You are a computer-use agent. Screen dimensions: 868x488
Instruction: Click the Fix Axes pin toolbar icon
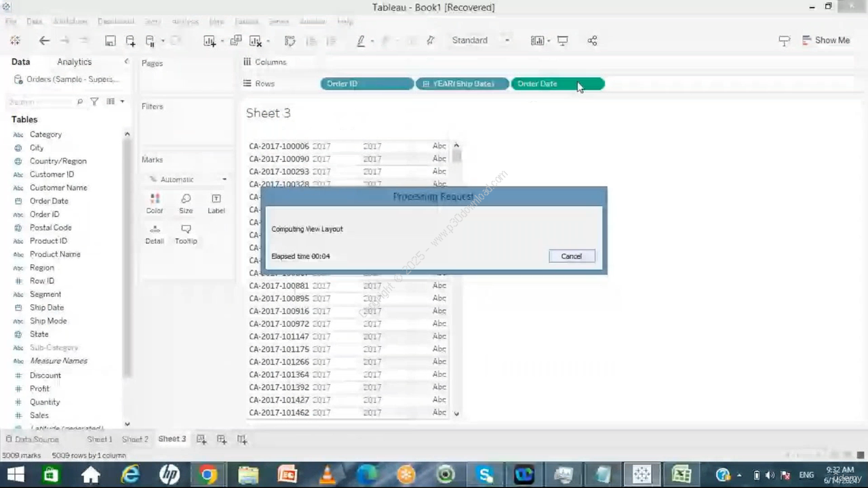430,41
